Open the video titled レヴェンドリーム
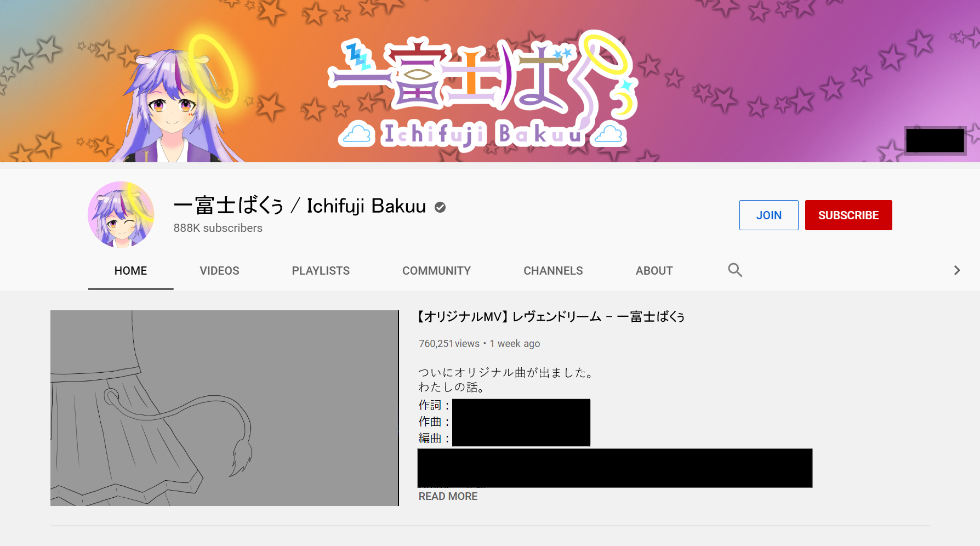Viewport: 980px width, 546px height. (551, 316)
